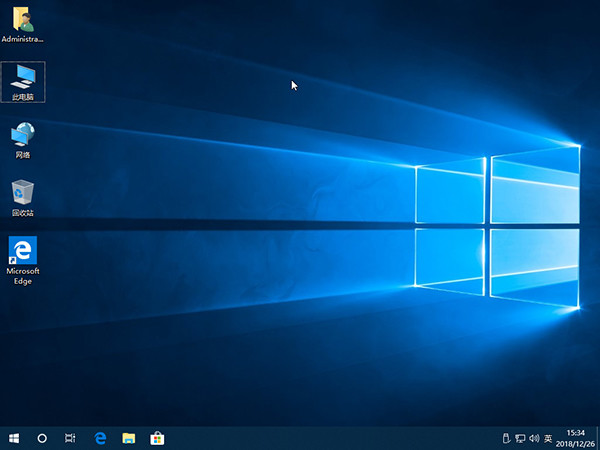Open Task View from the taskbar
Screen dimensions: 600x450
coord(70,438)
